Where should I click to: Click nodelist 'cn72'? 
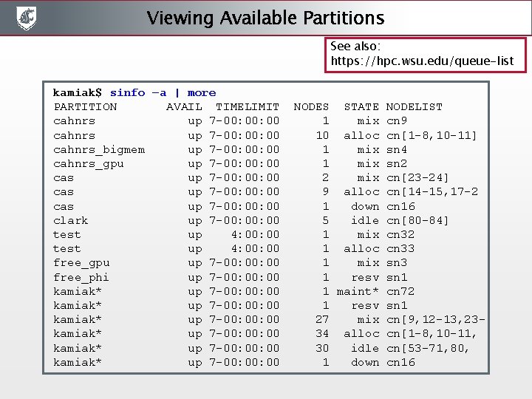click(x=400, y=292)
